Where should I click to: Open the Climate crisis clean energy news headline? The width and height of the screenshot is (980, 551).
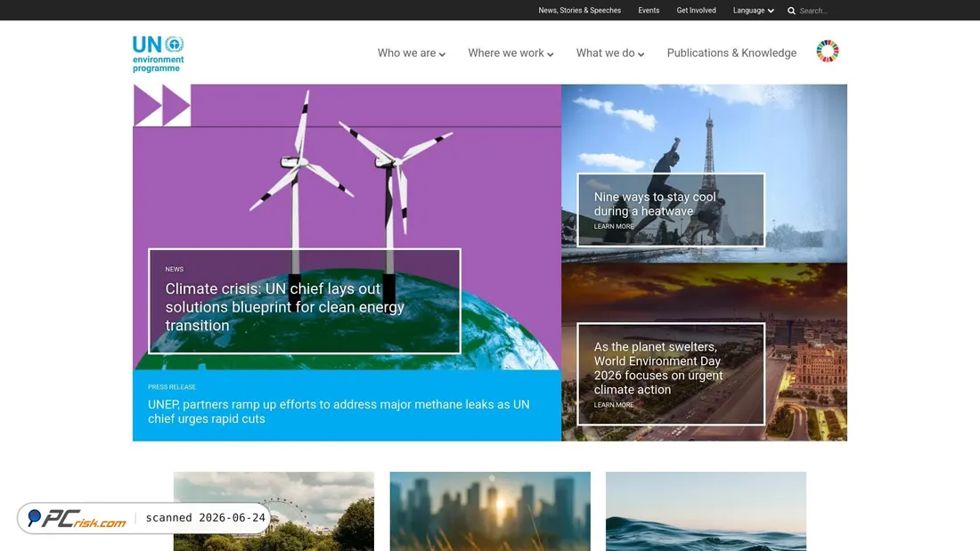coord(285,307)
